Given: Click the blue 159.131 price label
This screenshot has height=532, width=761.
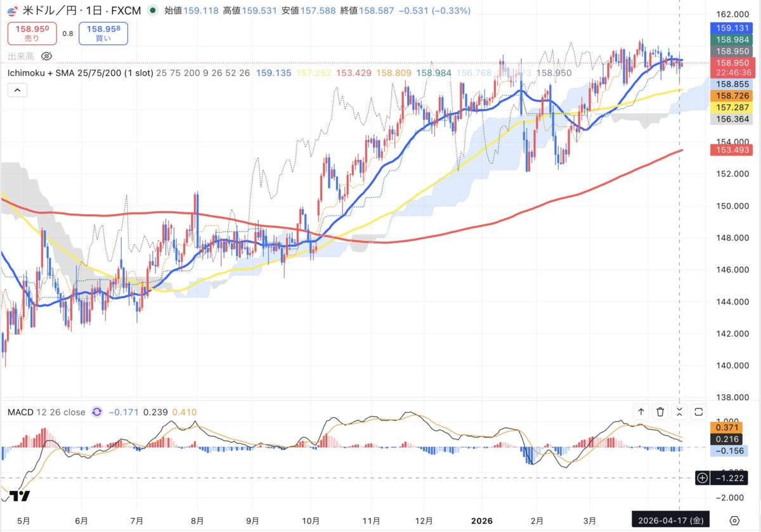Looking at the screenshot, I should (x=732, y=28).
